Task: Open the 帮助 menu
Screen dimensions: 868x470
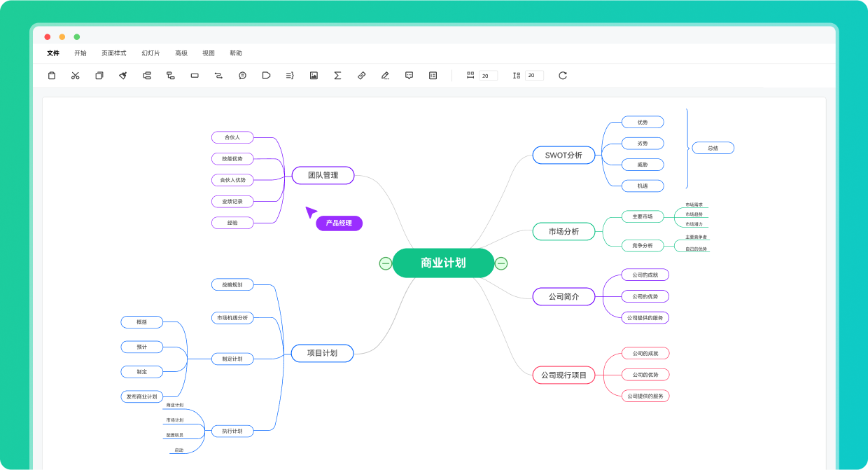Action: (234, 53)
